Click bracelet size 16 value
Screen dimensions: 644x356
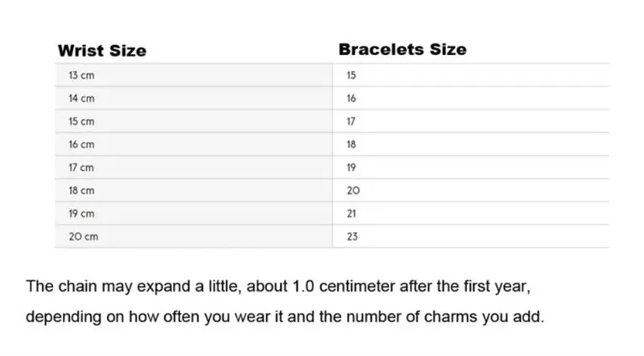(351, 98)
